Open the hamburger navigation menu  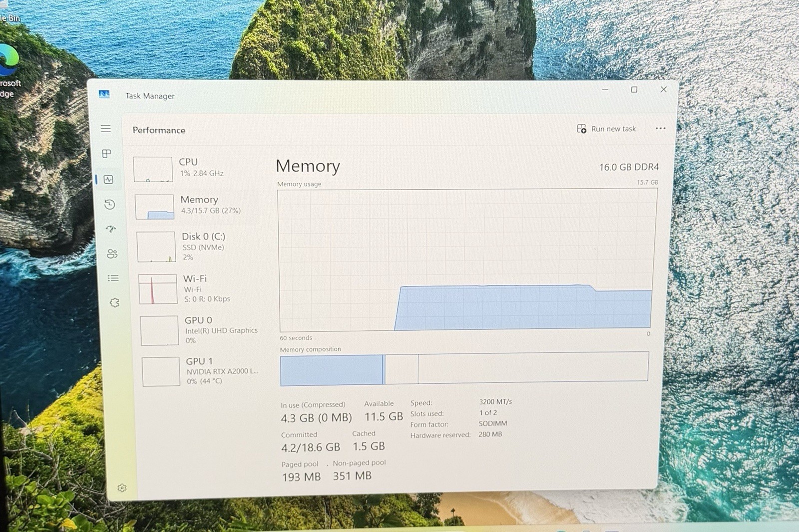[x=105, y=128]
